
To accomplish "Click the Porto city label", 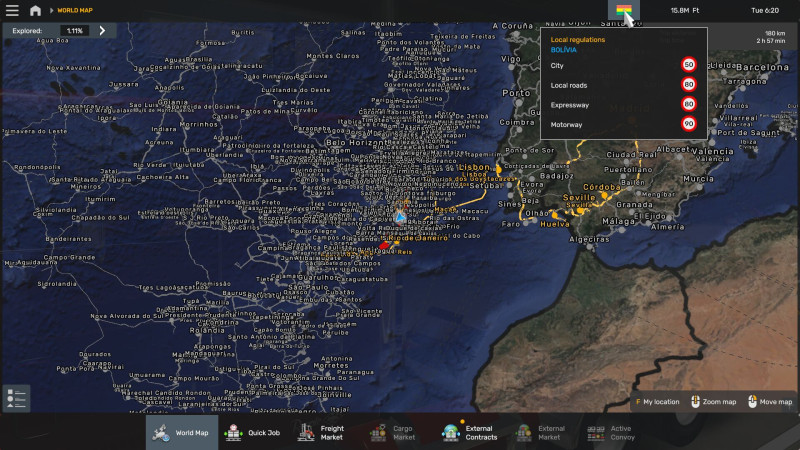I will 516,93.
